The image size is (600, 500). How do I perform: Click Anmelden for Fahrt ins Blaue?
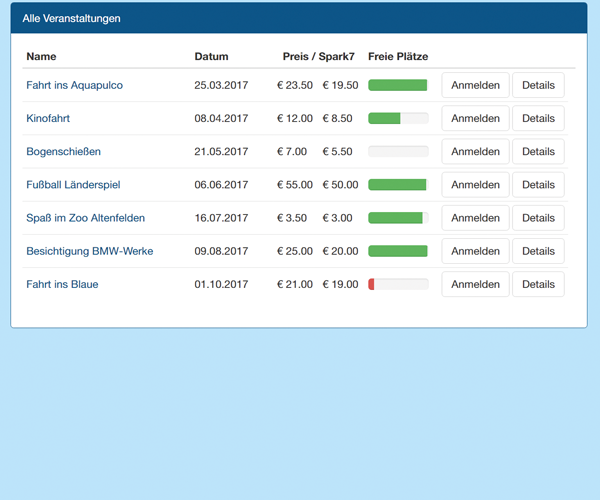[x=475, y=284]
